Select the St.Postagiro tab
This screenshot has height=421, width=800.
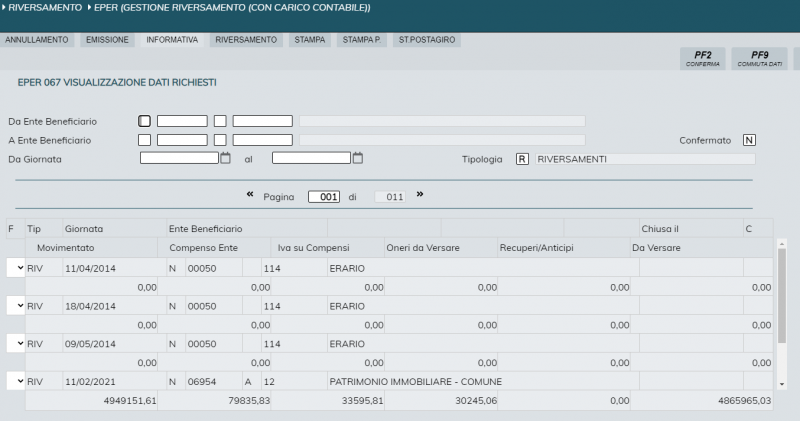point(427,40)
